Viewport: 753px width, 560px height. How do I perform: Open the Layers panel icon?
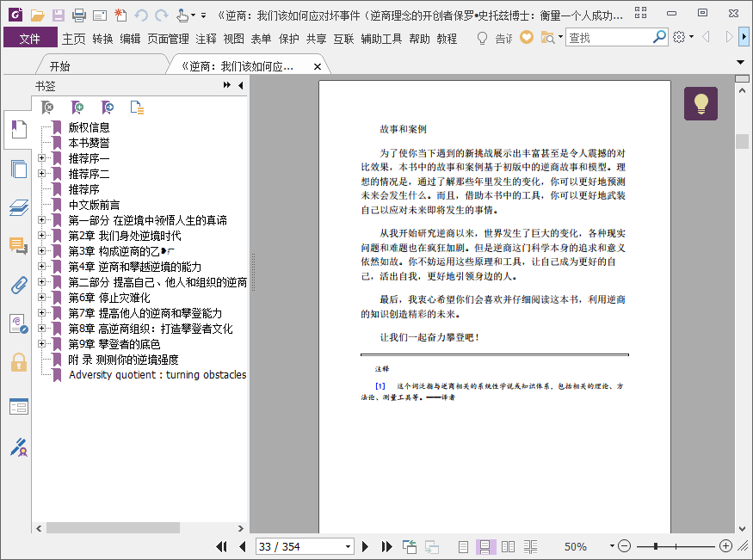pos(19,207)
